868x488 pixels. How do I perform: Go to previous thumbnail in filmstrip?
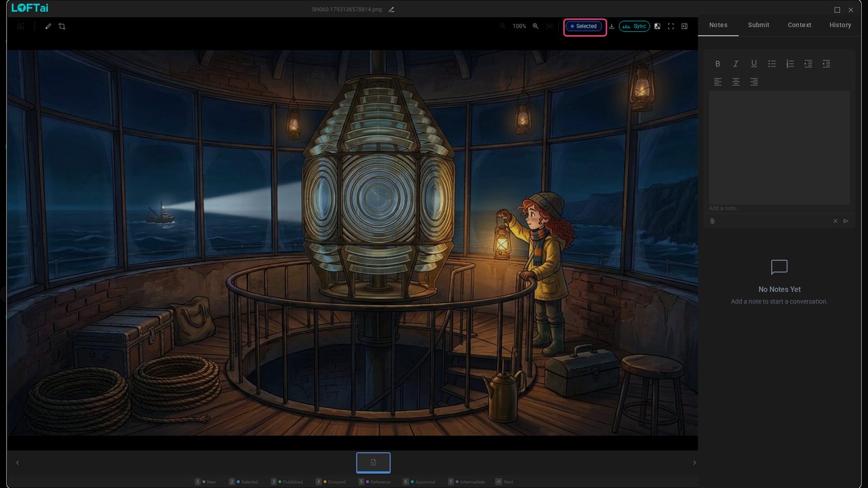tap(18, 463)
